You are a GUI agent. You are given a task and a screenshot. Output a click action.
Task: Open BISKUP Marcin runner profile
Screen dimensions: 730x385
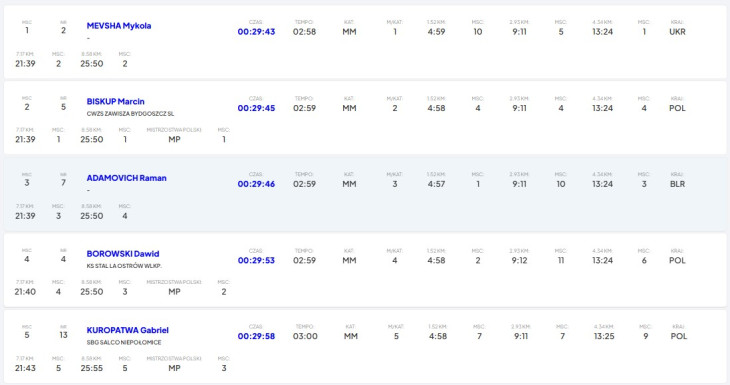pyautogui.click(x=115, y=101)
